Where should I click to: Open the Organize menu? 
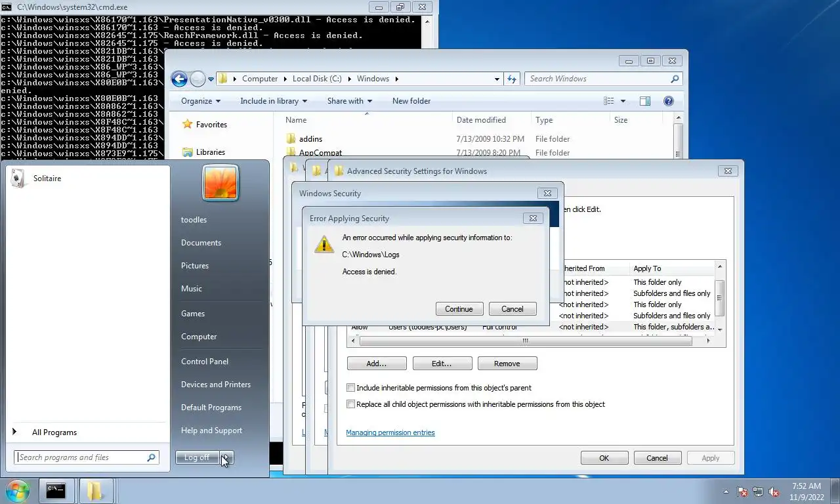tap(201, 101)
